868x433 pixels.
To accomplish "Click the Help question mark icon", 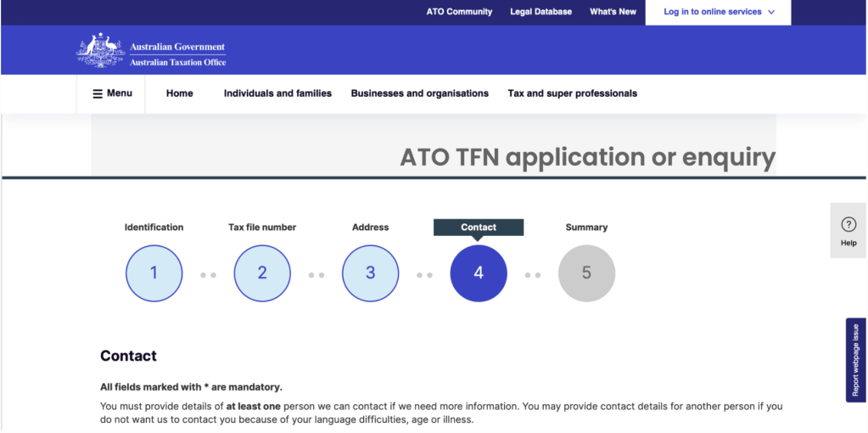I will (x=848, y=225).
